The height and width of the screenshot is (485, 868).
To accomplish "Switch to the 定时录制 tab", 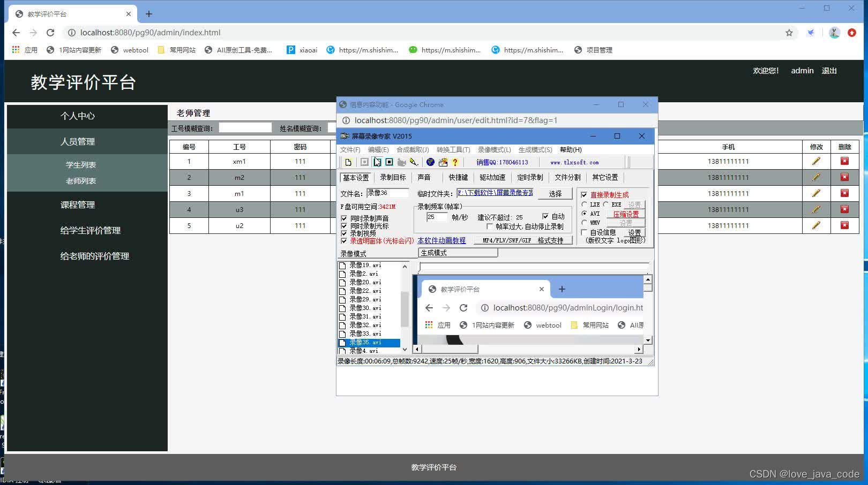I will pos(530,177).
